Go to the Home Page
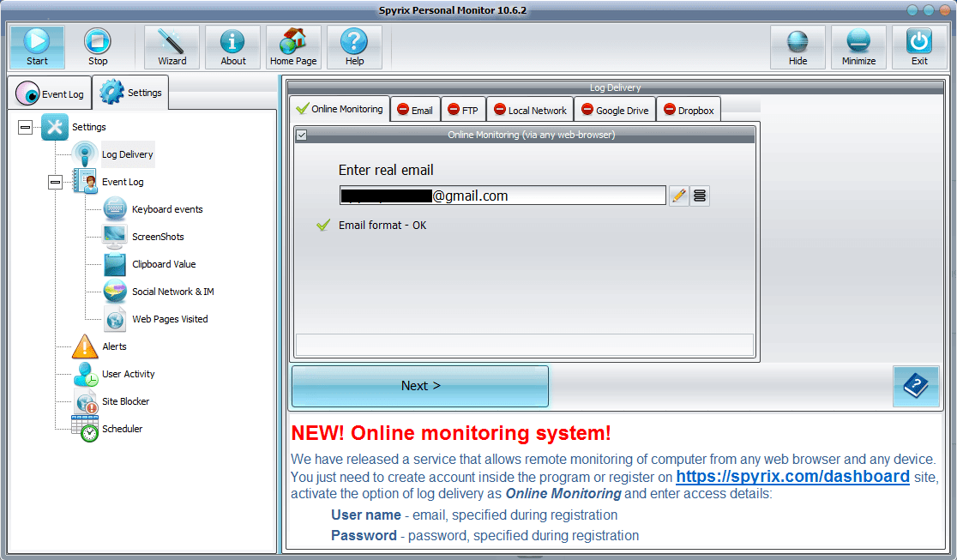Screen dimensions: 957x560 [x=293, y=47]
